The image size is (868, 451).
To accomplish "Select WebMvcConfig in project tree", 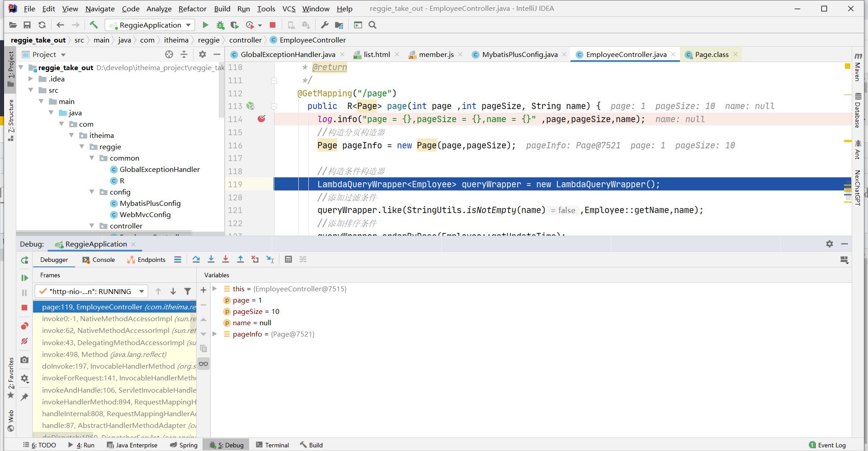I will (145, 214).
